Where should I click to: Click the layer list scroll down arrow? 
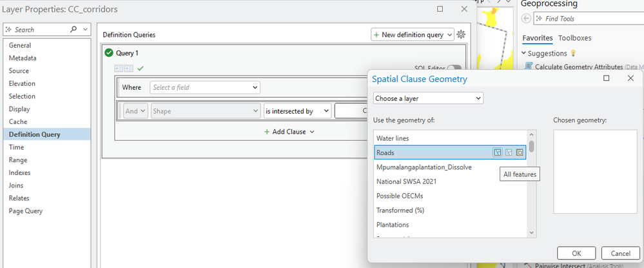point(531,232)
